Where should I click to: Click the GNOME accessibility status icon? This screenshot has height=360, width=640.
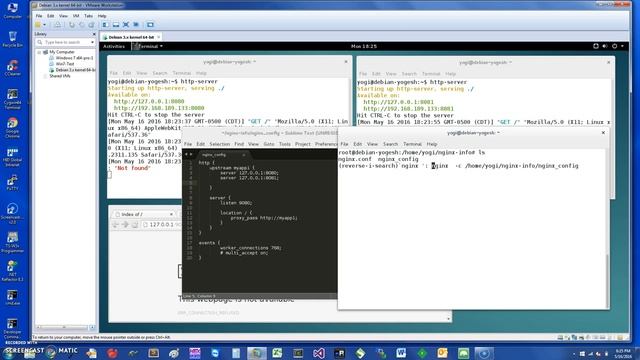click(596, 46)
